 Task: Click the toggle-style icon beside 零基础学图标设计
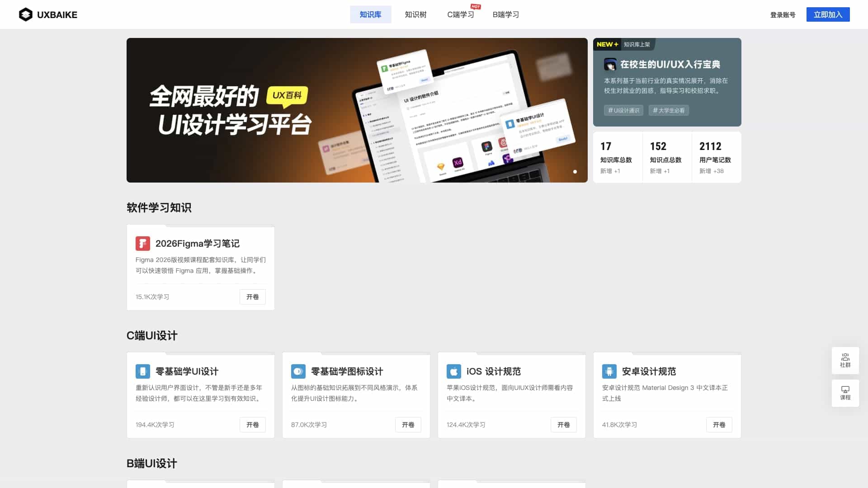298,371
